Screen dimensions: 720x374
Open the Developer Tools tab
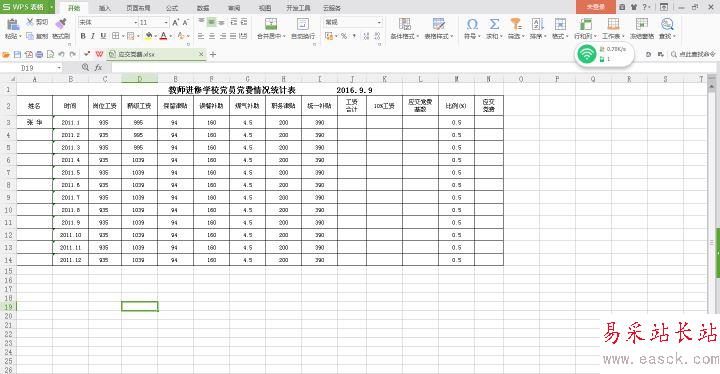pyautogui.click(x=298, y=8)
